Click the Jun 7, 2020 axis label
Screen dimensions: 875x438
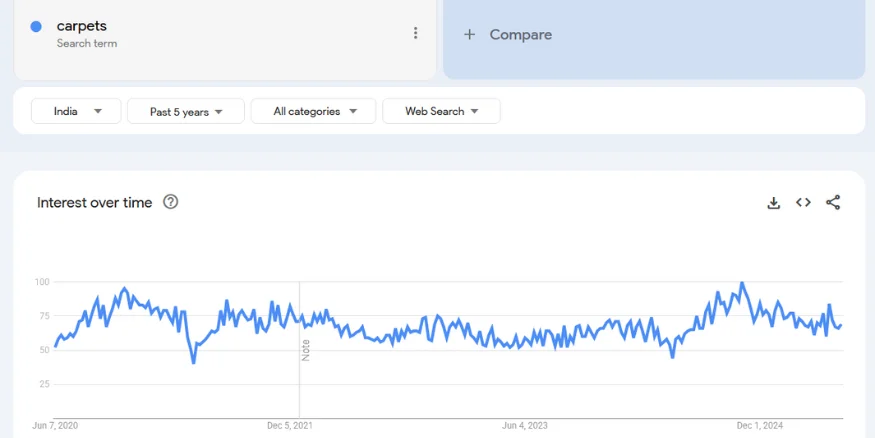coord(55,425)
